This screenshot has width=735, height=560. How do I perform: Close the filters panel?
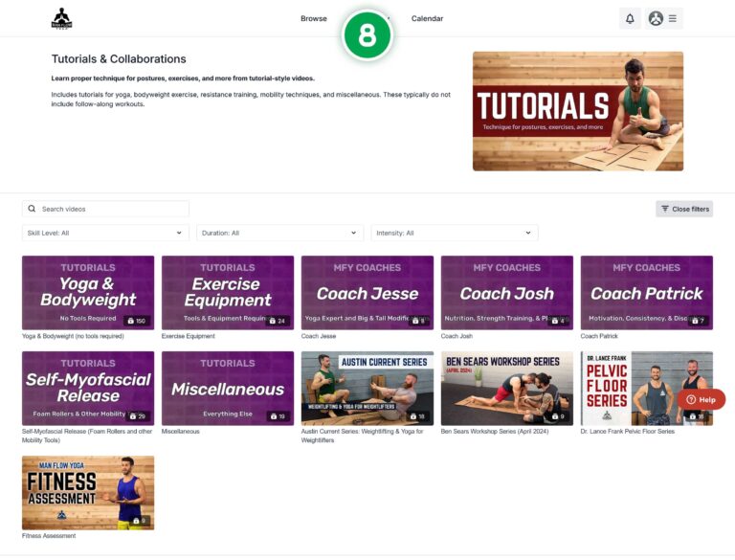[x=684, y=209]
